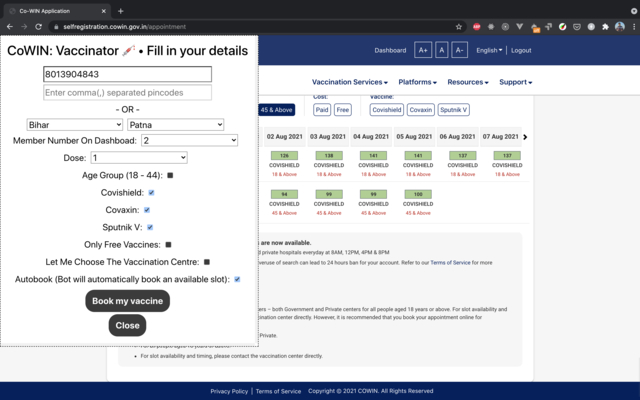Click the mobile number input field
The height and width of the screenshot is (400, 640).
[x=127, y=74]
